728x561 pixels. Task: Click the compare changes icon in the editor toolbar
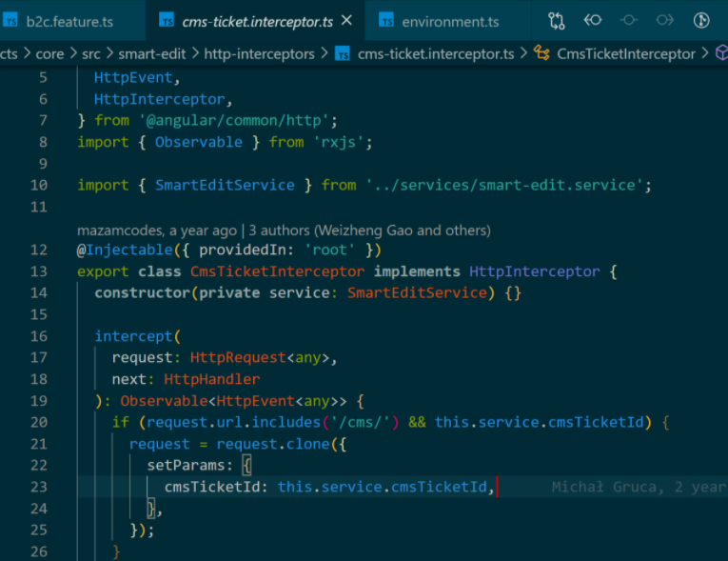[x=556, y=21]
